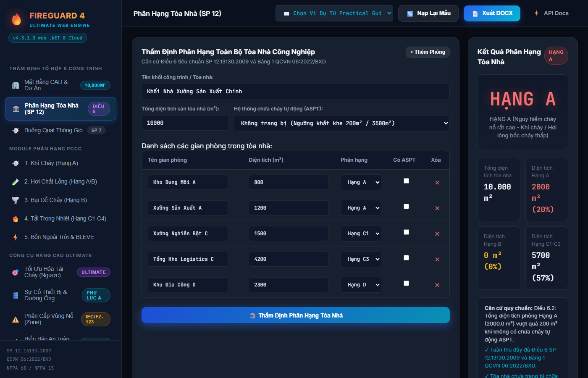The width and height of the screenshot is (588, 378).
Task: Click the Phân Cấp Vùng Nổ warning icon
Action: pyautogui.click(x=16, y=319)
